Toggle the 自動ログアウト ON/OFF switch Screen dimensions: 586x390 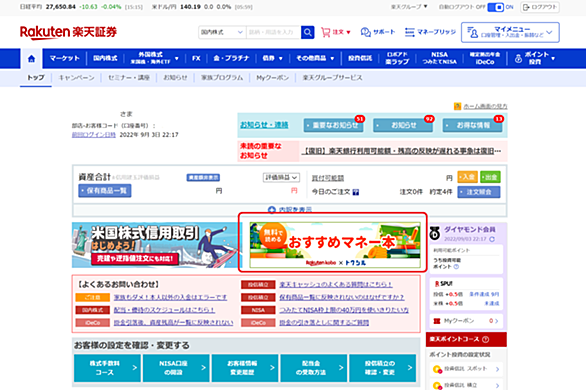[496, 7]
